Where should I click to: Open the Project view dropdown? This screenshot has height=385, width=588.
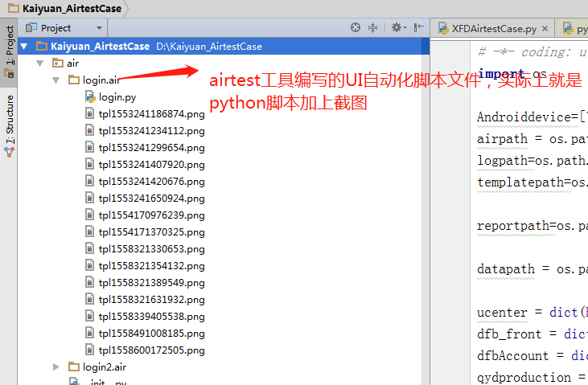point(99,28)
